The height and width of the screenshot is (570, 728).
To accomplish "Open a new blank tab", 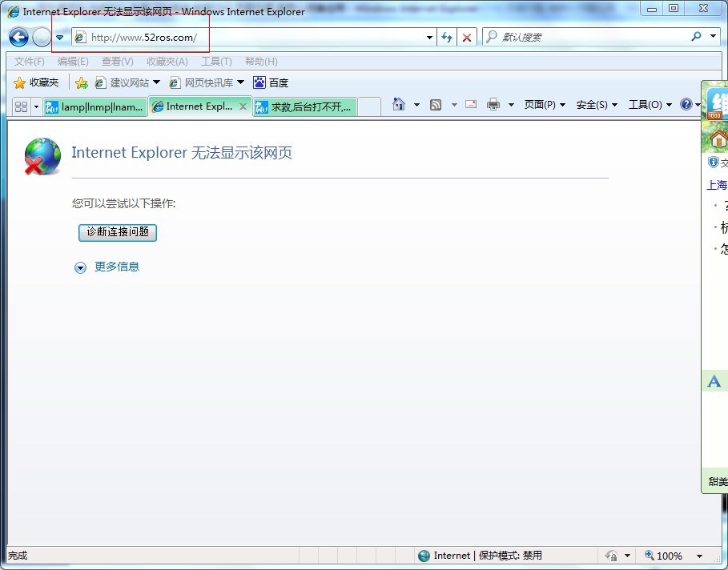I will point(369,106).
